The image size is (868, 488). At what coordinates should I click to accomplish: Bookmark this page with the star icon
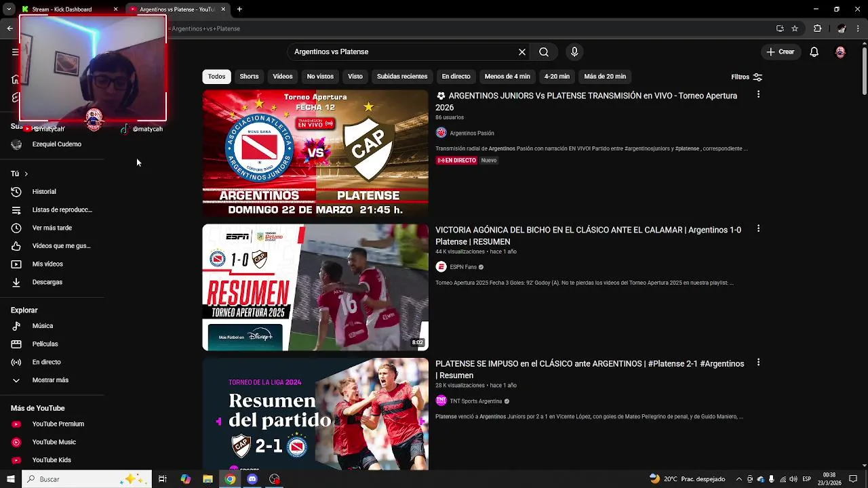795,28
